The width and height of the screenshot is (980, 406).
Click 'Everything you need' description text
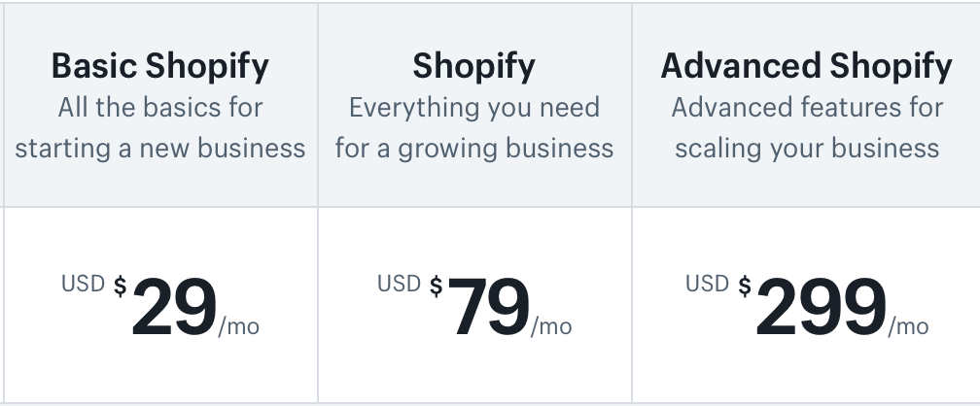coord(474,108)
